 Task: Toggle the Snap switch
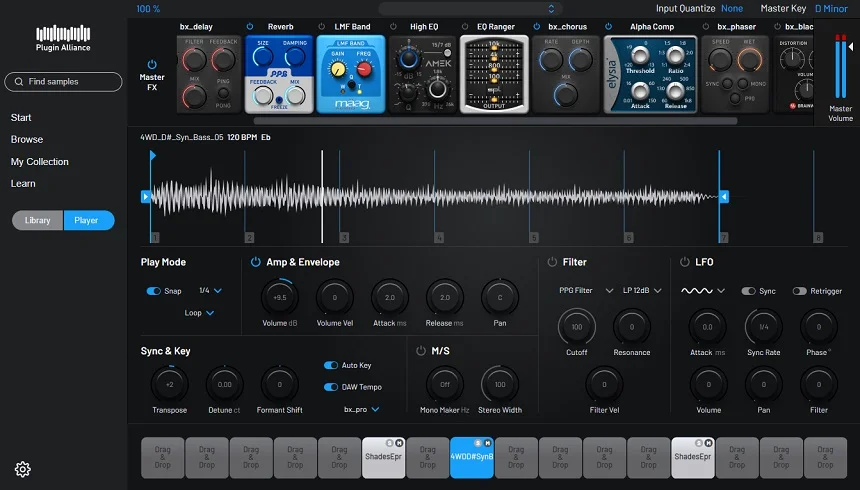(154, 291)
